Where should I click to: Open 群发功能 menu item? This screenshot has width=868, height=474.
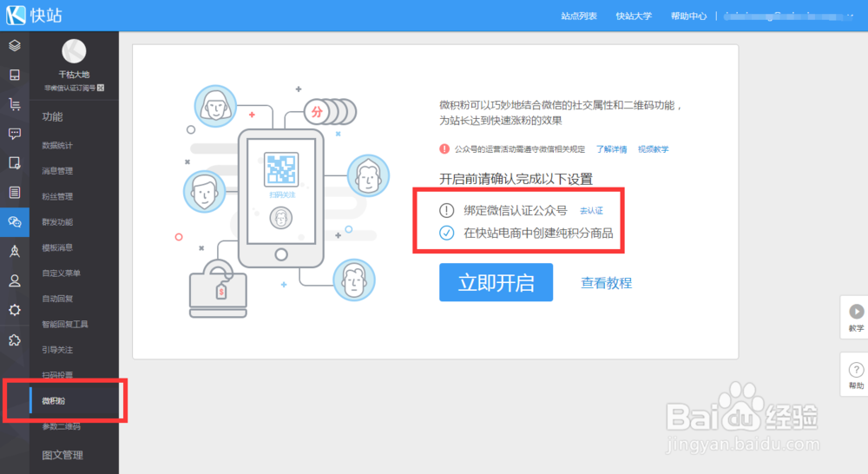click(x=57, y=222)
